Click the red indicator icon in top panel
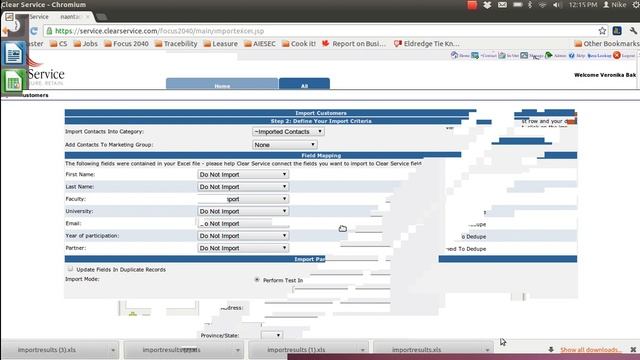This screenshot has width=640, height=360. tap(472, 5)
